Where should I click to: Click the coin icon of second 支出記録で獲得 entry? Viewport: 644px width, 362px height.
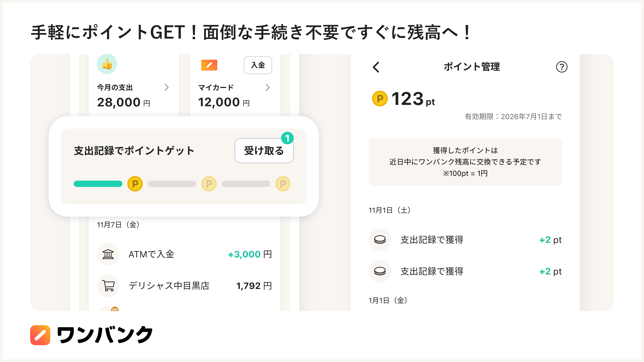click(380, 271)
